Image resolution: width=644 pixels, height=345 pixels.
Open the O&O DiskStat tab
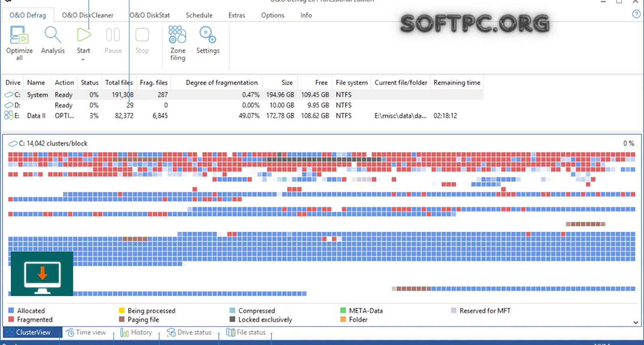150,15
